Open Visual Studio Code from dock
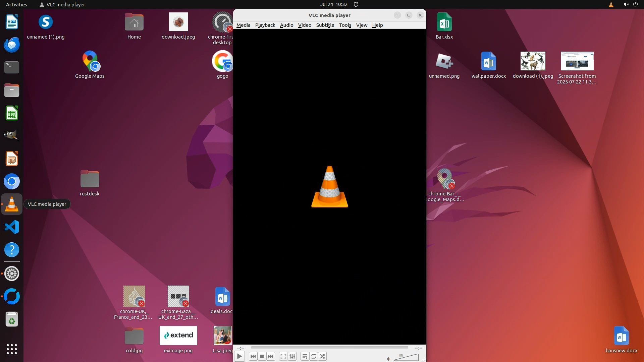The height and width of the screenshot is (362, 644). pyautogui.click(x=12, y=227)
